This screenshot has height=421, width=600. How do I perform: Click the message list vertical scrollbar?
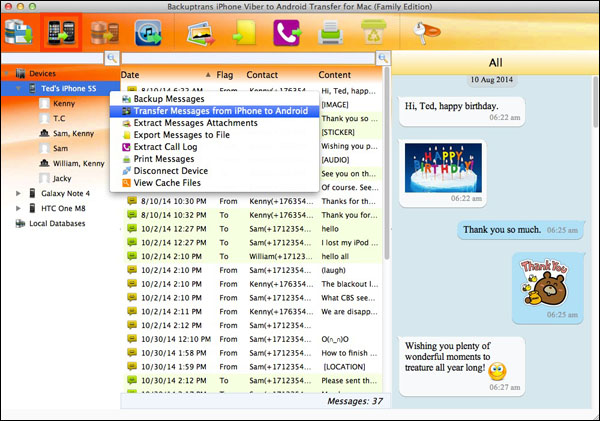[x=386, y=165]
